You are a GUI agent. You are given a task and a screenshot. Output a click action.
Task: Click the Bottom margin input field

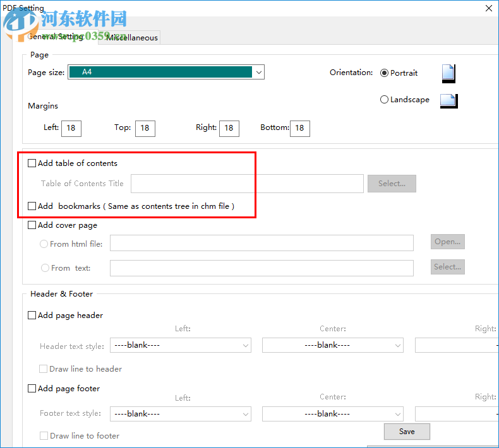300,129
